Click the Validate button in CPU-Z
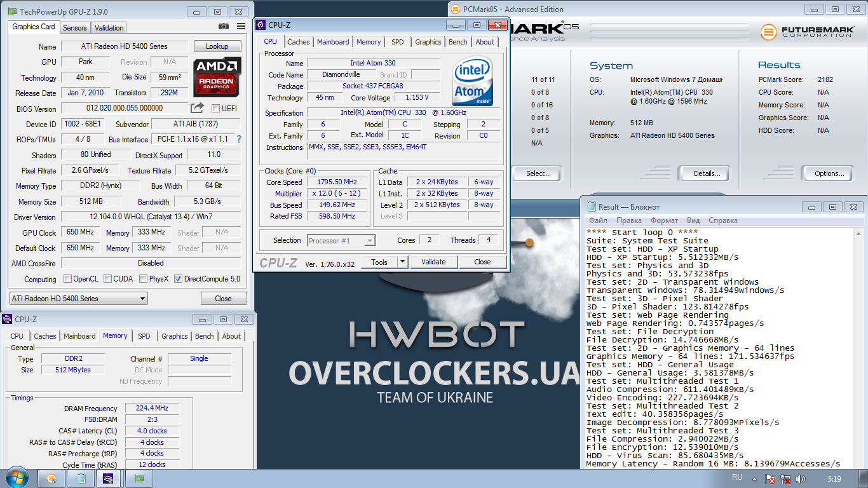Screen dimensions: 868x488 (433, 262)
